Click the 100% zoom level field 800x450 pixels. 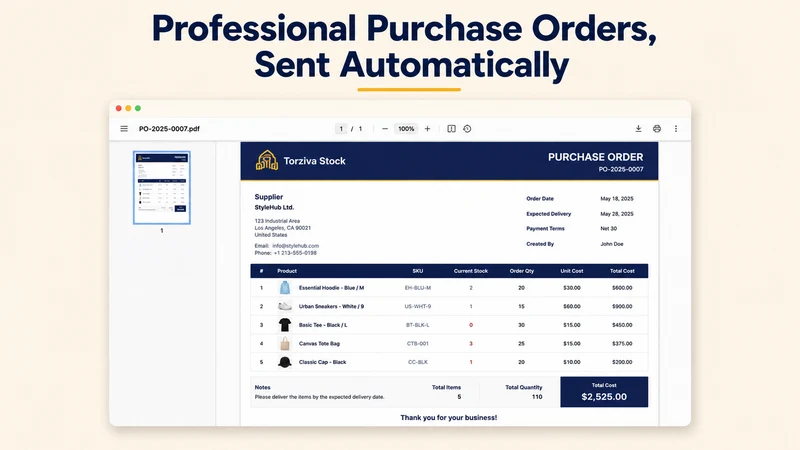pos(406,129)
